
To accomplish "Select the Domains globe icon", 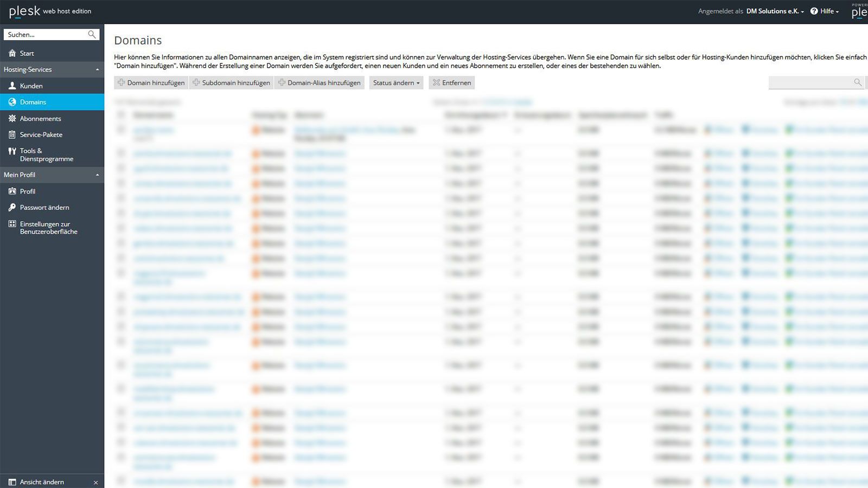I will pos(12,102).
